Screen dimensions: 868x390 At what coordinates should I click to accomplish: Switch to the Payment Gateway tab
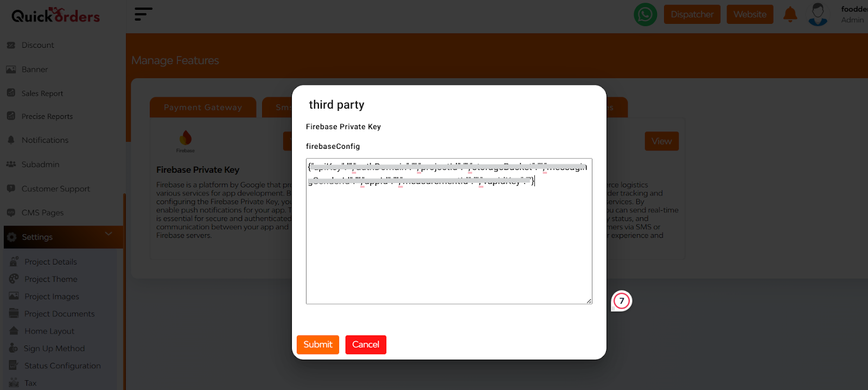coord(203,108)
